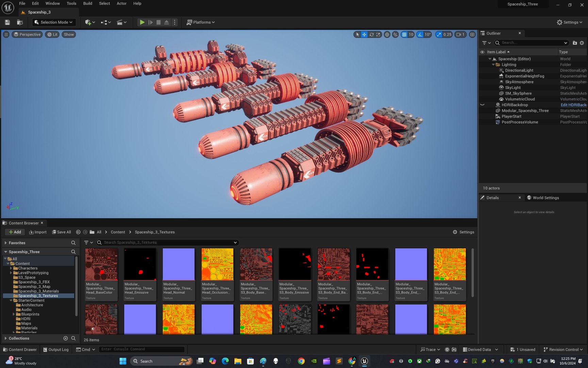Screen dimensions: 588x368
Task: Choose the translate move gizmo tool
Action: pos(364,34)
